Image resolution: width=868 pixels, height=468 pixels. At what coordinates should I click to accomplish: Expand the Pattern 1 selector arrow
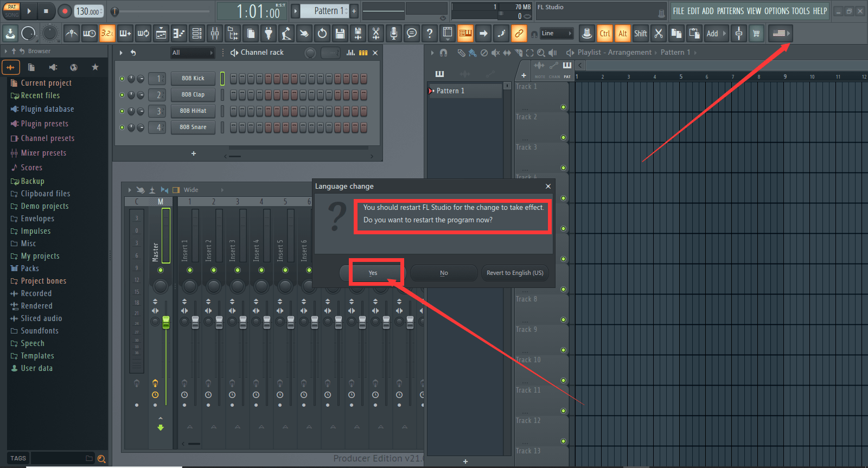point(296,11)
